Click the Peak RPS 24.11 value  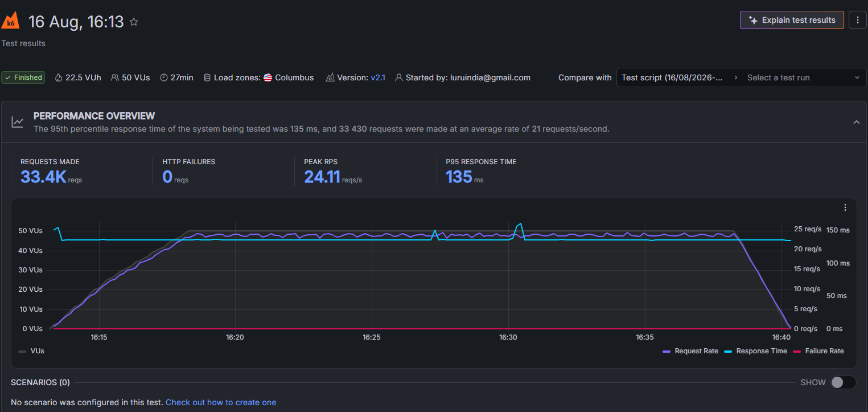[322, 177]
